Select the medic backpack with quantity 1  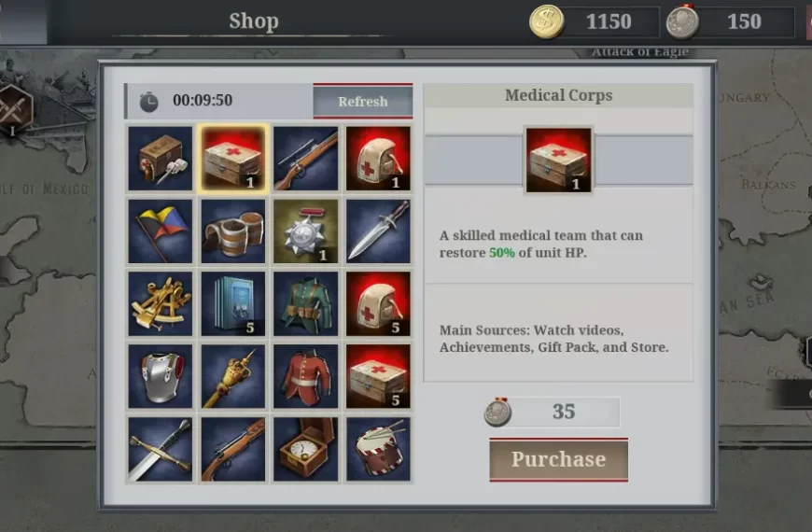[379, 159]
